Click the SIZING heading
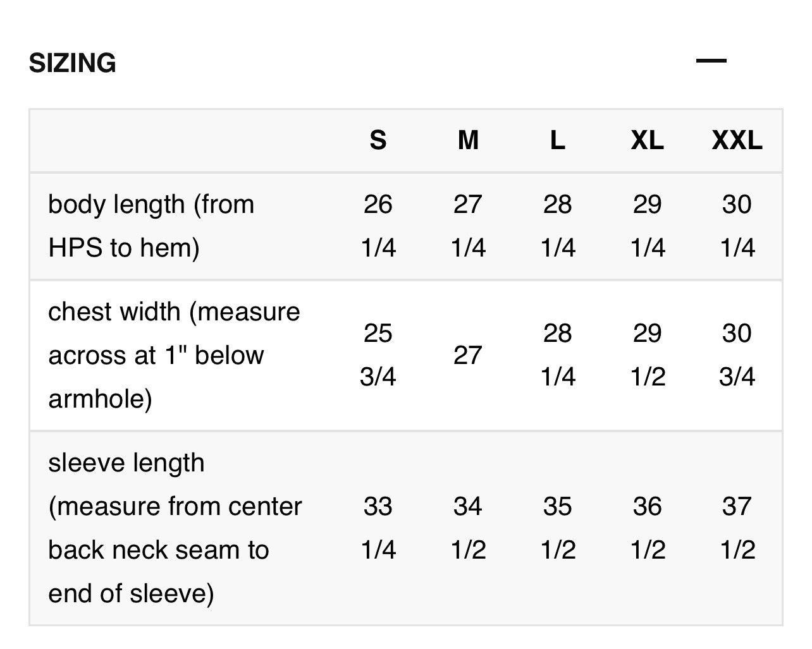Viewport: 812px width, 649px height. 73,63
